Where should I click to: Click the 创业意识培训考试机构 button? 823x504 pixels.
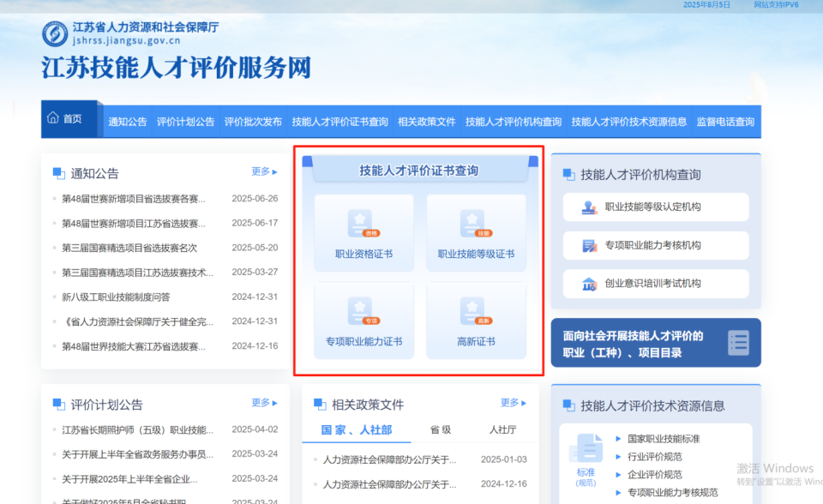click(x=656, y=284)
